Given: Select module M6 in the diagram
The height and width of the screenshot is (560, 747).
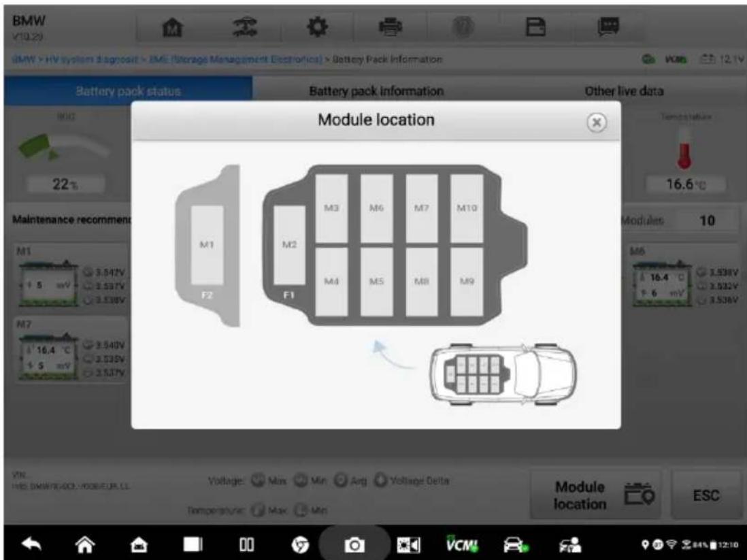Looking at the screenshot, I should (377, 208).
